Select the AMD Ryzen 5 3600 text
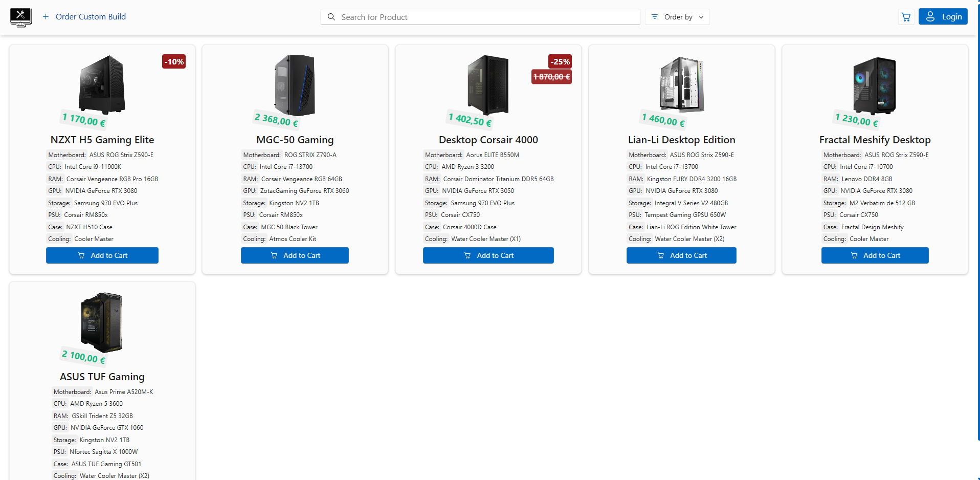980x480 pixels. 97,404
